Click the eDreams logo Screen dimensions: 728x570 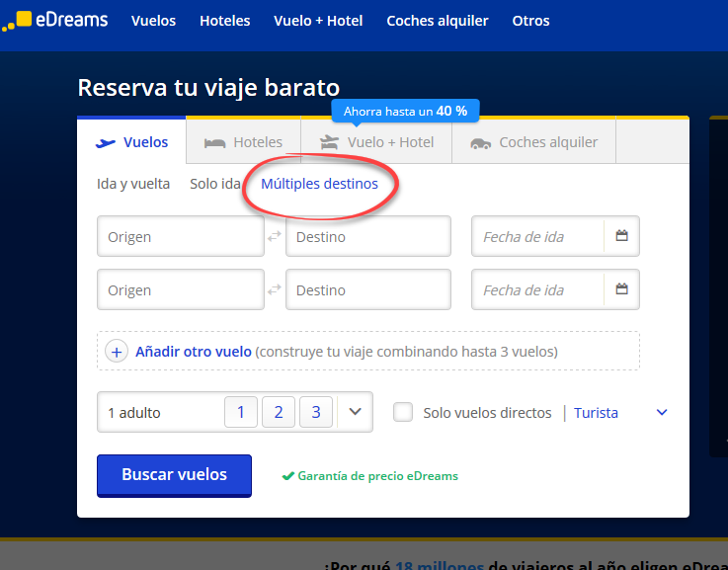[x=54, y=21]
